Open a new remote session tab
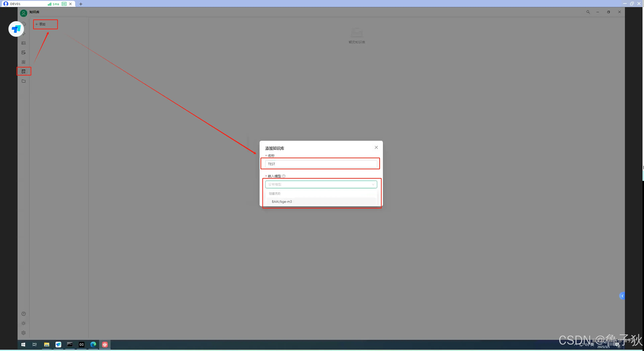This screenshot has height=351, width=644. coord(81,4)
